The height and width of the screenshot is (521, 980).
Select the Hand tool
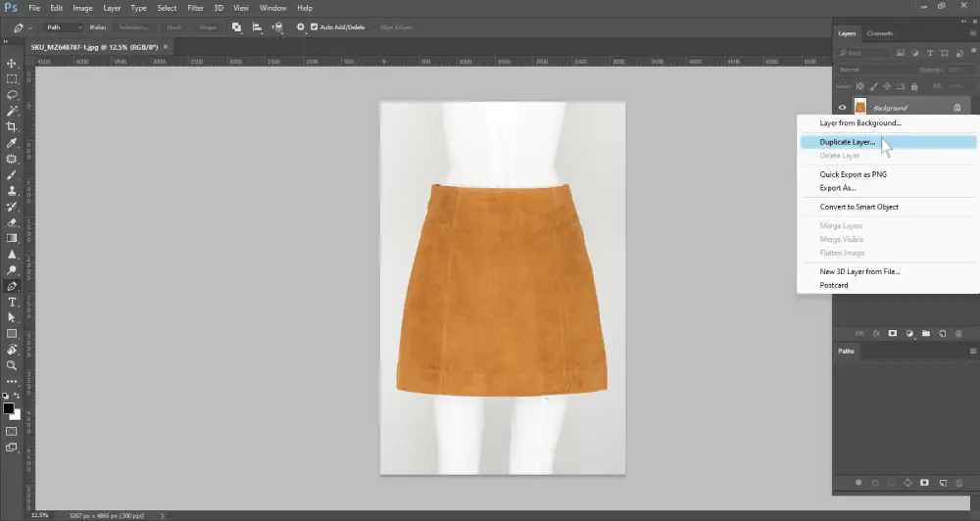(11, 350)
